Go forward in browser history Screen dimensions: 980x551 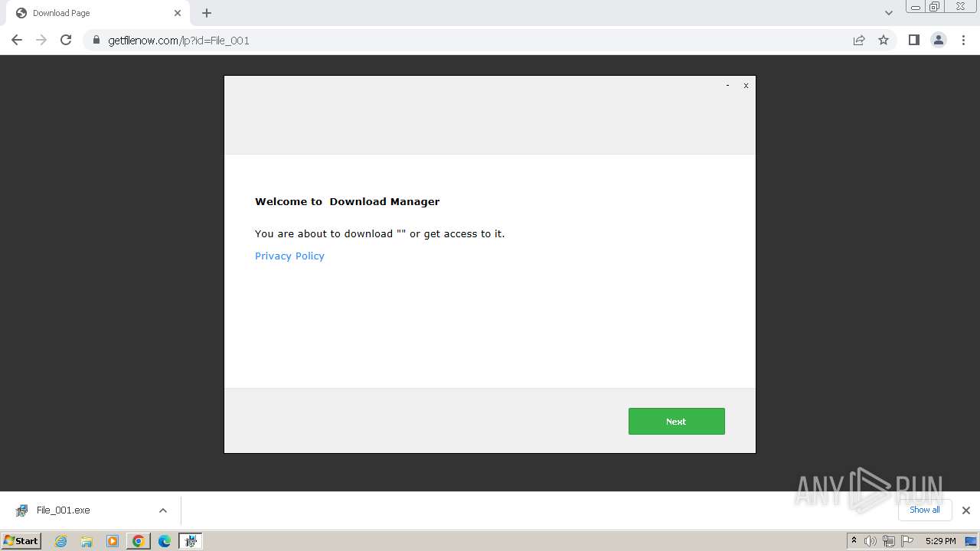pos(41,40)
